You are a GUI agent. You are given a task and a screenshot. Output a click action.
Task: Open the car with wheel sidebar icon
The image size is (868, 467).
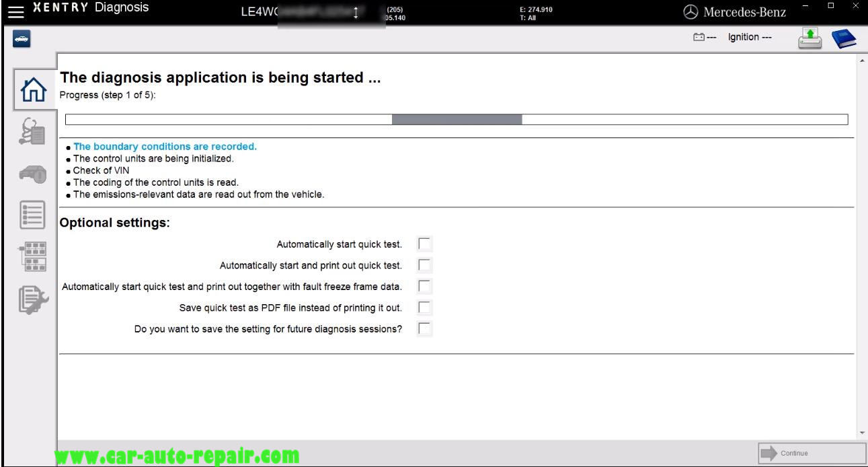click(34, 174)
